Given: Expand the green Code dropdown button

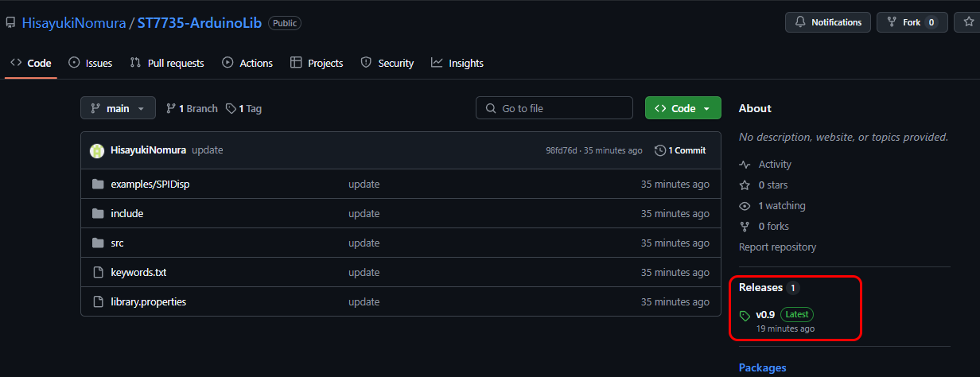Looking at the screenshot, I should point(683,108).
